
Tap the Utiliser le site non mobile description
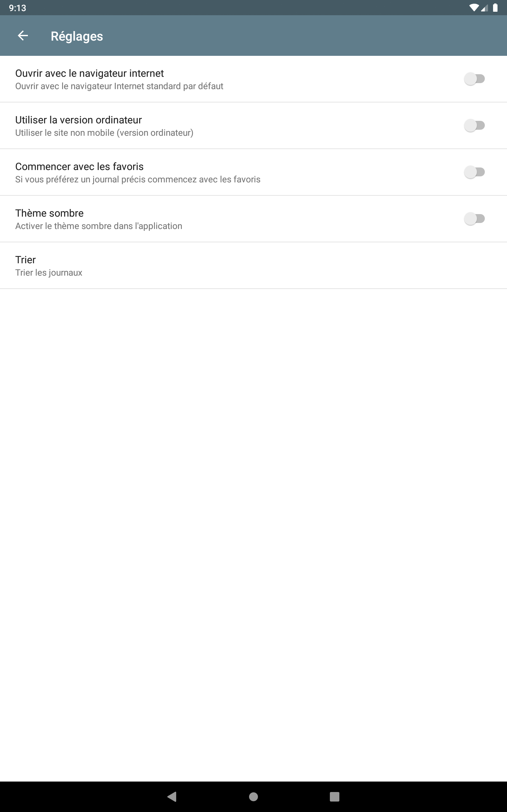click(104, 133)
